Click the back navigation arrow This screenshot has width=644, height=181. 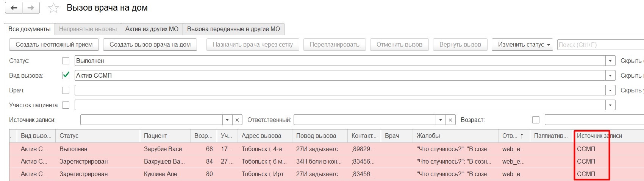point(14,8)
